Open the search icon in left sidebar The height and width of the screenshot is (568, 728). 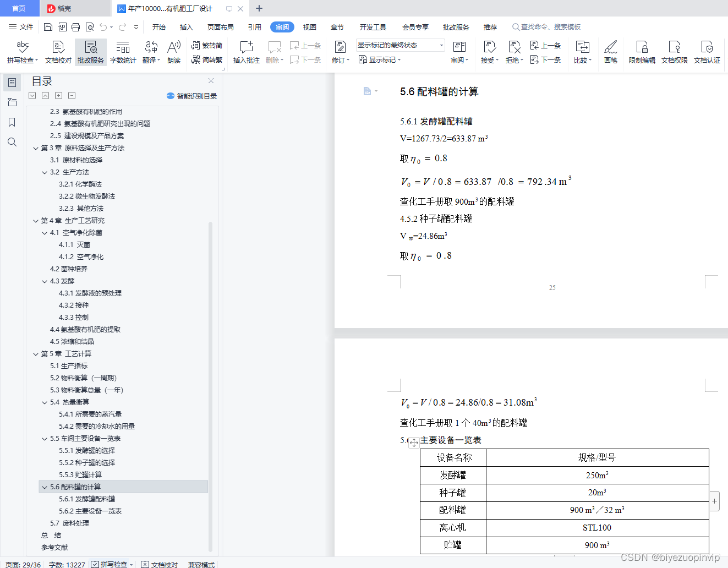pos(12,142)
